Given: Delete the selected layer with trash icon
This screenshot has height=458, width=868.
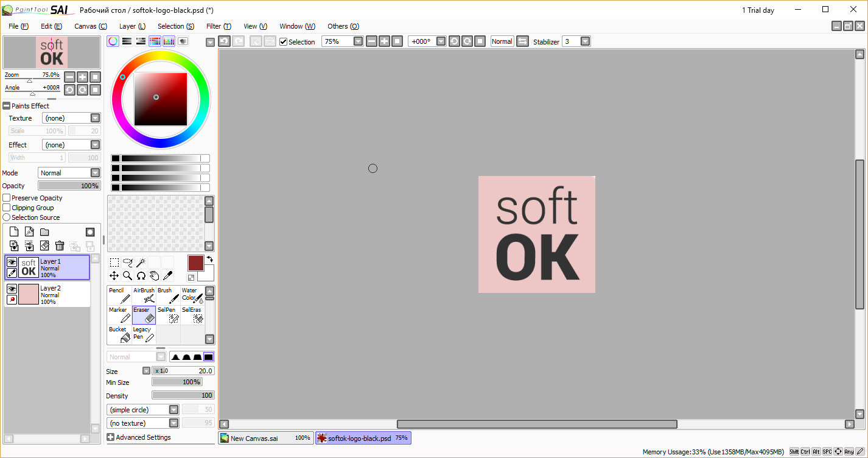Looking at the screenshot, I should pyautogui.click(x=60, y=245).
